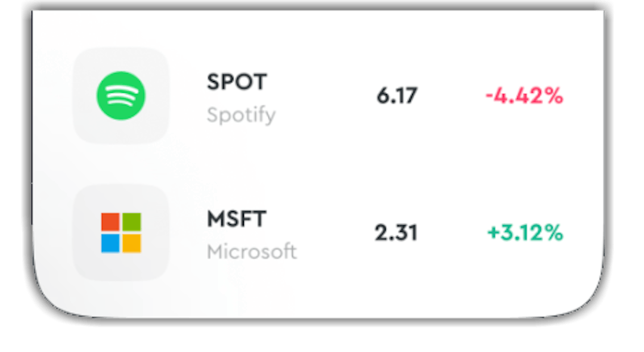Tap the red square of Microsoft logo
Image resolution: width=644 pixels, height=352 pixels.
click(x=110, y=222)
